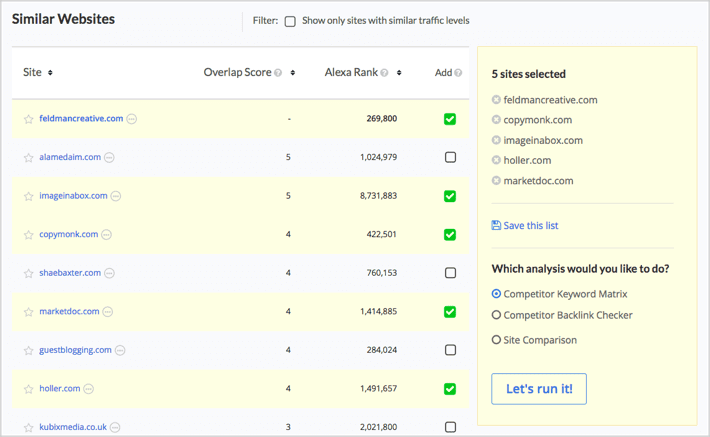Viewport: 710px width, 437px height.
Task: Open more options beside feldmancreative.com
Action: click(x=132, y=119)
